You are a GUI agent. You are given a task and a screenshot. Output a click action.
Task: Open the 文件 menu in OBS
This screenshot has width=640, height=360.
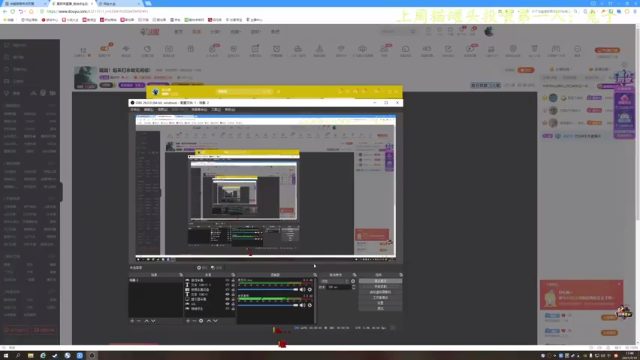(135, 109)
